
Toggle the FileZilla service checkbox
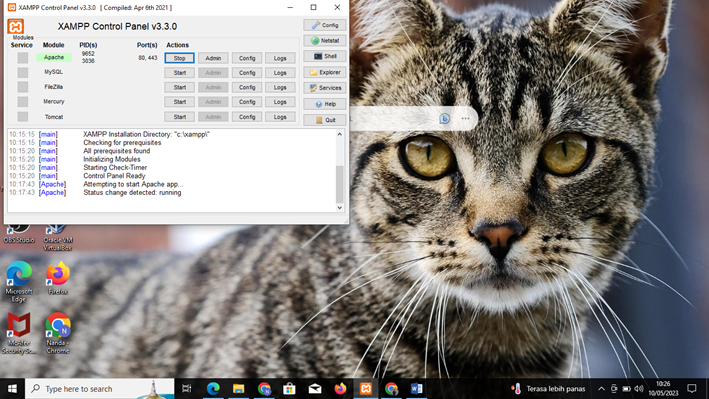pyautogui.click(x=23, y=87)
